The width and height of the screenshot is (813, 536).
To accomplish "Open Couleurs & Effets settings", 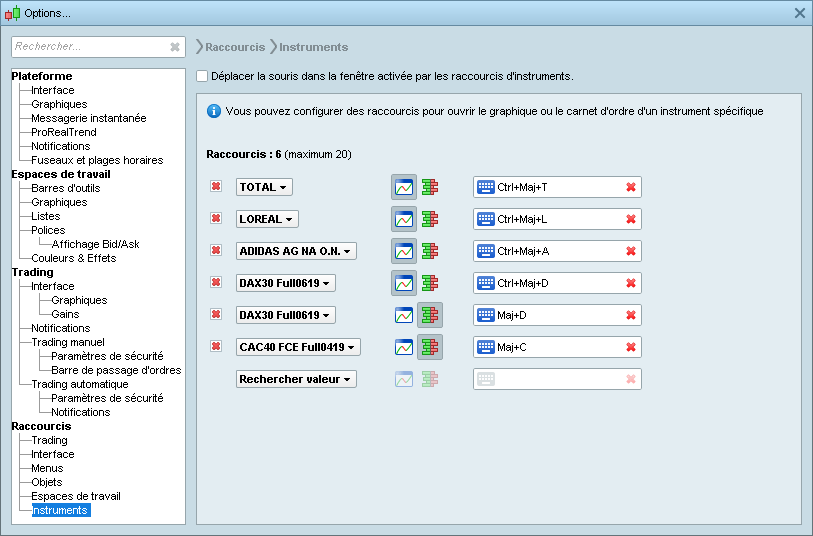I will (x=74, y=258).
